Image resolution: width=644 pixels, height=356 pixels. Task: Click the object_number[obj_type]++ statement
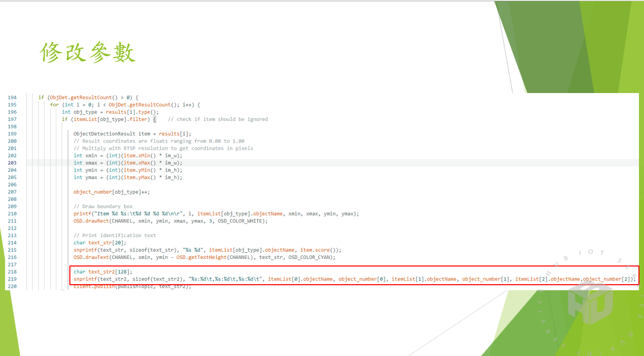pos(112,192)
